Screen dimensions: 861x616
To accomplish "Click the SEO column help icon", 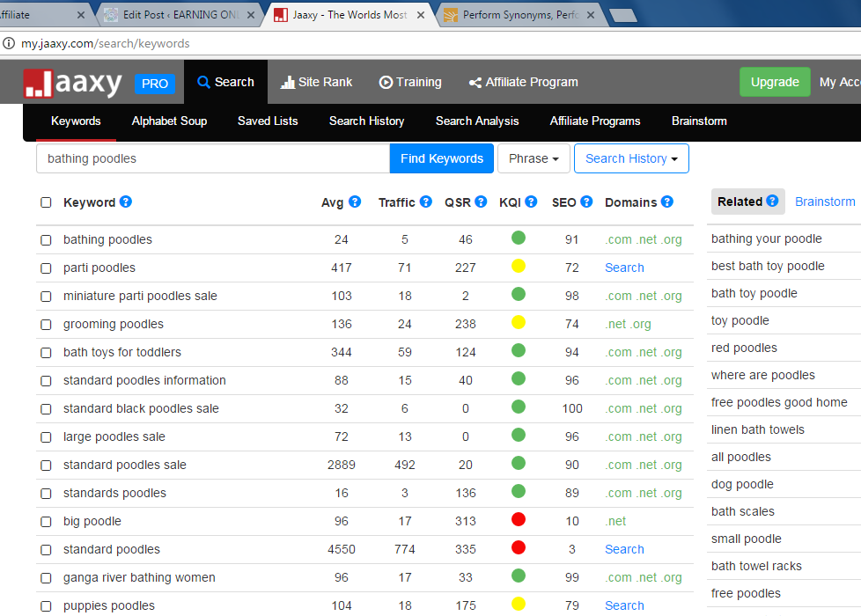I will [586, 202].
